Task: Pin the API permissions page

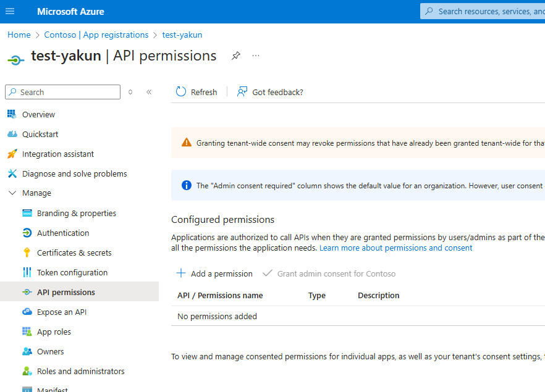Action: pos(236,56)
